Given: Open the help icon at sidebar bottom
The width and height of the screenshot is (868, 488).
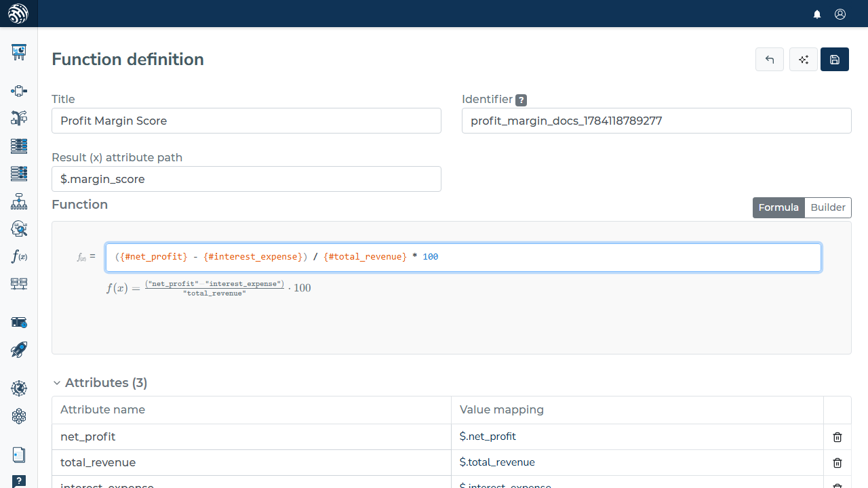Looking at the screenshot, I should [x=19, y=481].
